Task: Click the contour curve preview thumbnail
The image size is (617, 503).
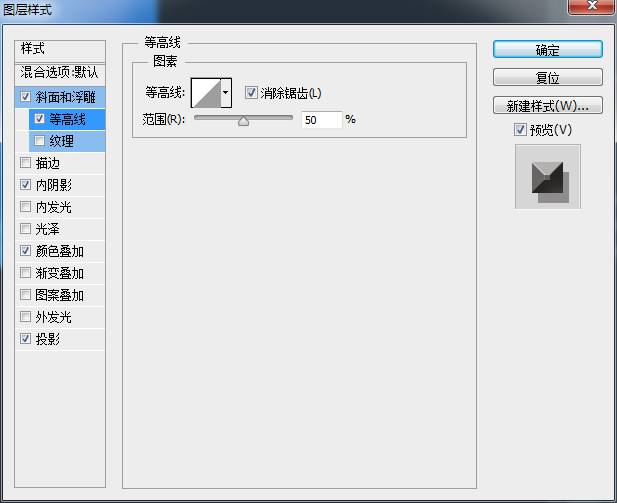Action: [x=205, y=94]
